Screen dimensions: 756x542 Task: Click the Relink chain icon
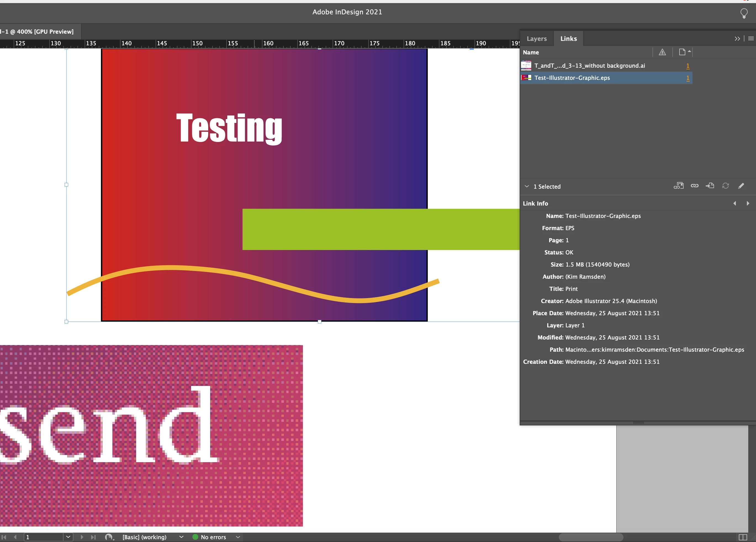pos(694,186)
